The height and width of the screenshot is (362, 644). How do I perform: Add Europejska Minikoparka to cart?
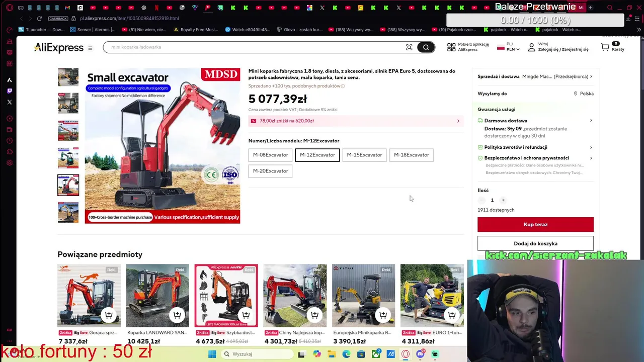click(383, 315)
